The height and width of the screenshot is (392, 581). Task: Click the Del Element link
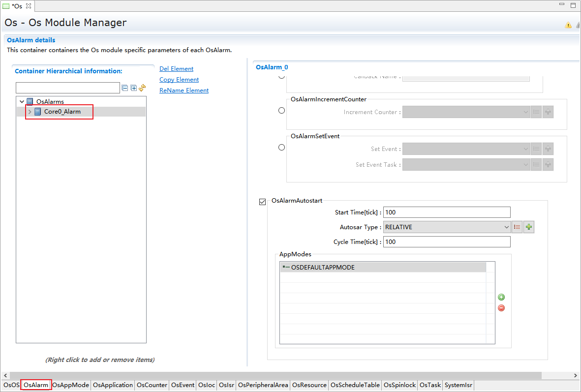click(176, 69)
